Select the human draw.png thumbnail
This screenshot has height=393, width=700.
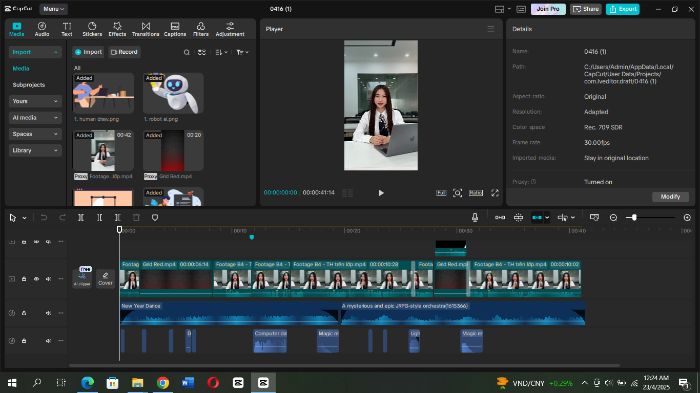(x=103, y=93)
